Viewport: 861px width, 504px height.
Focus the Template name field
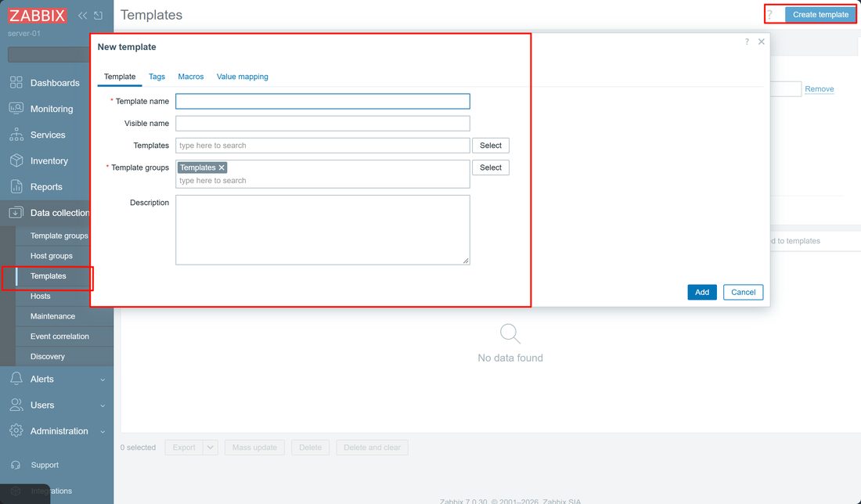(x=322, y=101)
